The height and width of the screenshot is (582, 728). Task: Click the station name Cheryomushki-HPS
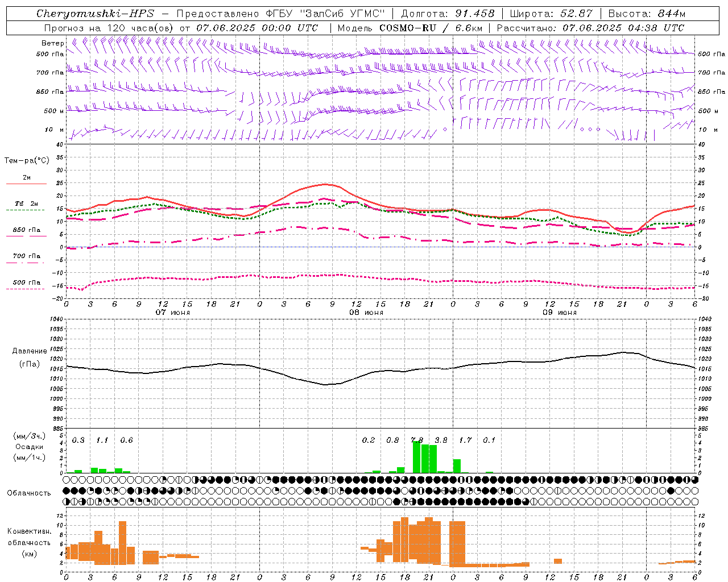[x=95, y=14]
